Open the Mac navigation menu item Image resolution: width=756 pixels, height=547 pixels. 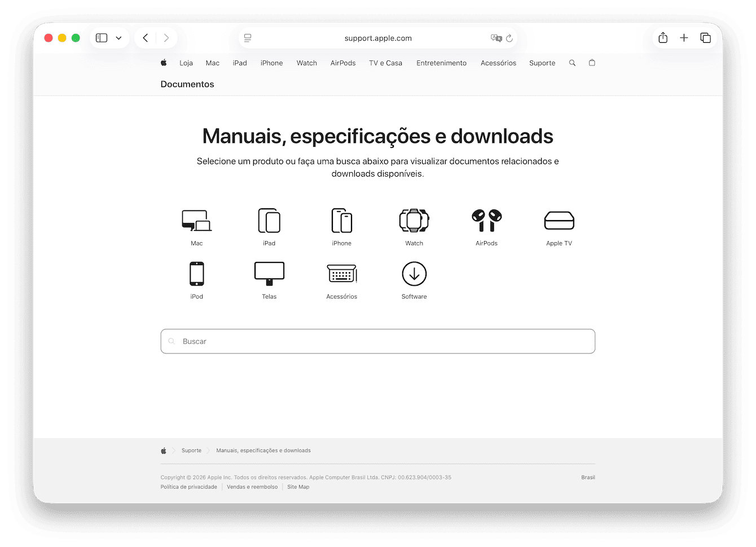tap(213, 63)
